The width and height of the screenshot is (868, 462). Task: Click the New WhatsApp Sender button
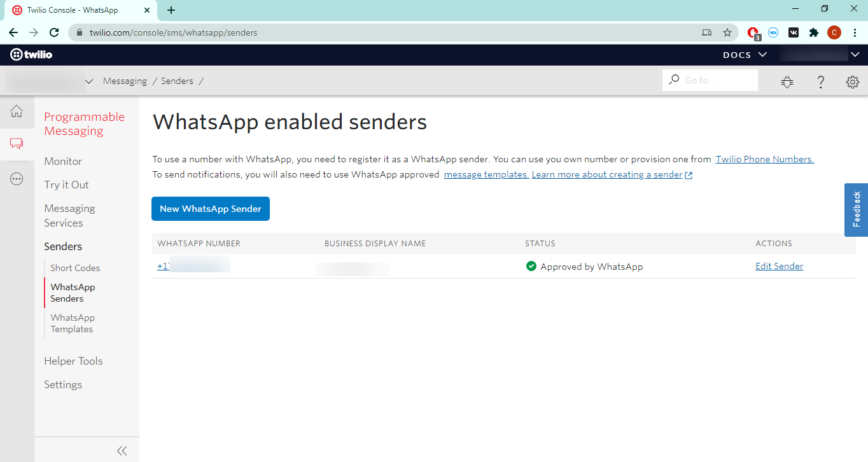click(211, 209)
